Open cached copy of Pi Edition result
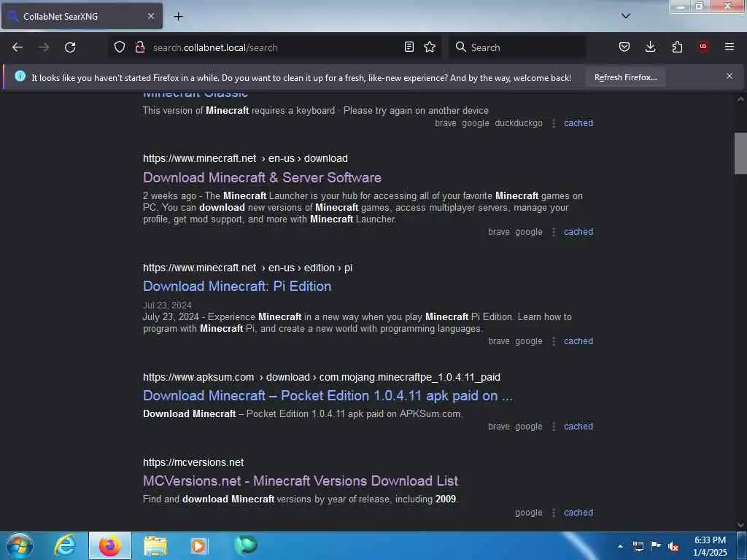The image size is (747, 560). tap(578, 341)
